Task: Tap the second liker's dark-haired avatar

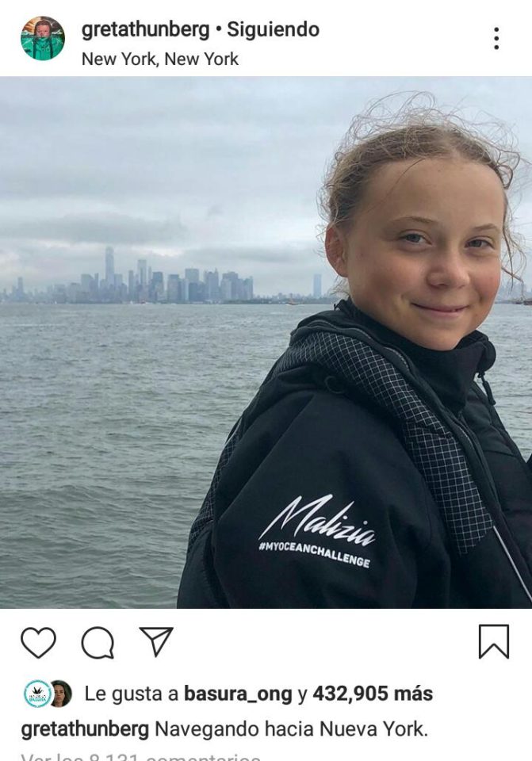Action: tap(61, 694)
